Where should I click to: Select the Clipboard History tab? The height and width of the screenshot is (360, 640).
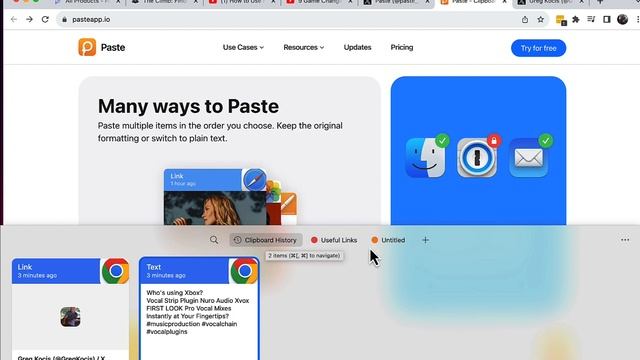coord(266,240)
